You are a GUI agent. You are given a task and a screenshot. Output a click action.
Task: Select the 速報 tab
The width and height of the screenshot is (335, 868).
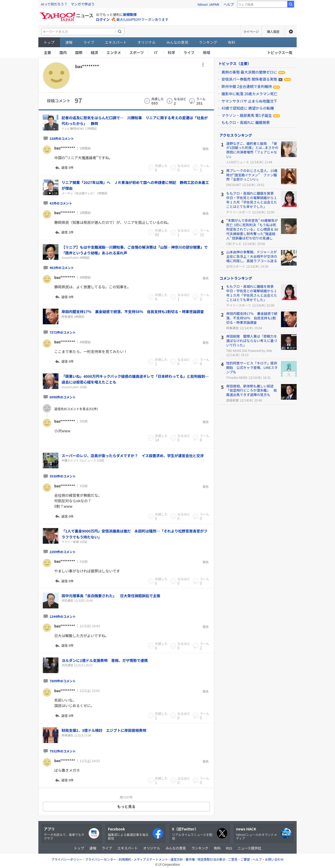(x=69, y=43)
